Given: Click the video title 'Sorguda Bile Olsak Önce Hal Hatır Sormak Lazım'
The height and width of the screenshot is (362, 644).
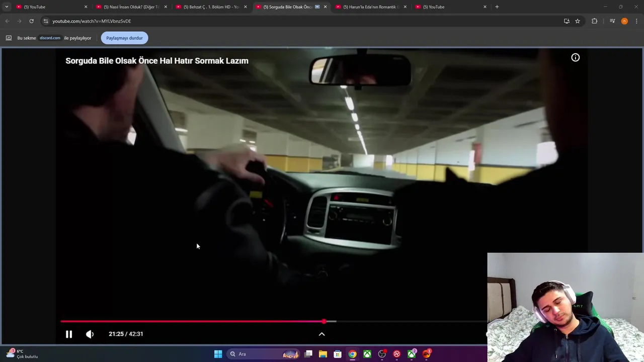Looking at the screenshot, I should pyautogui.click(x=157, y=61).
